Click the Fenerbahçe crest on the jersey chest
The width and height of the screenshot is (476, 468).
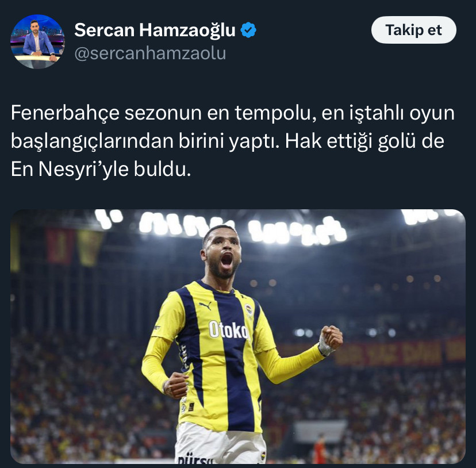pos(248,310)
